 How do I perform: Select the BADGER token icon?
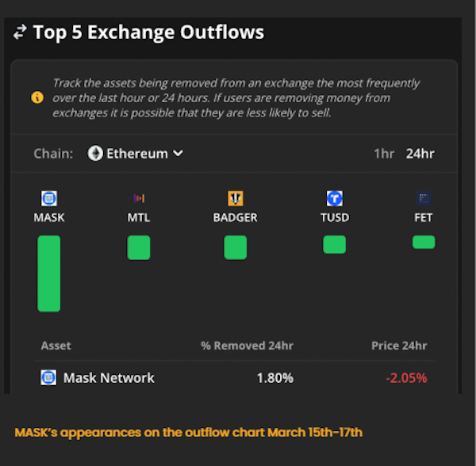(x=235, y=199)
